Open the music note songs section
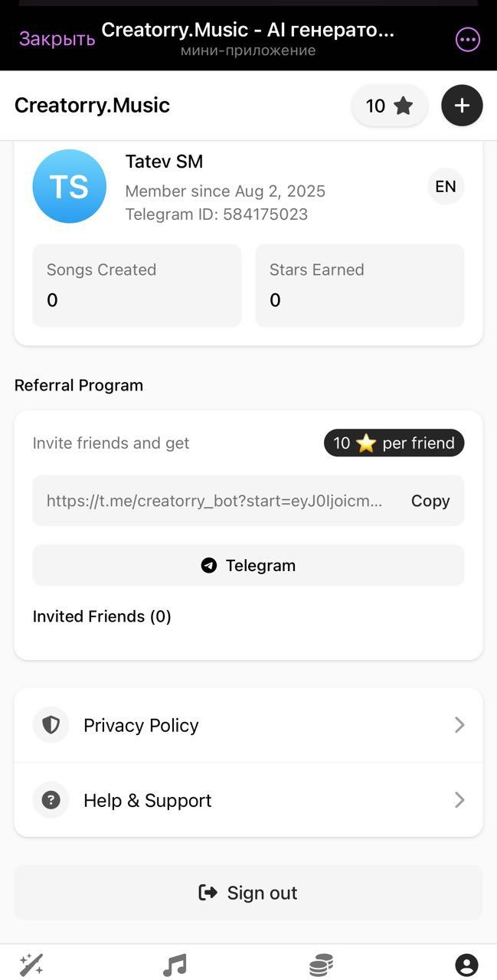 (174, 963)
